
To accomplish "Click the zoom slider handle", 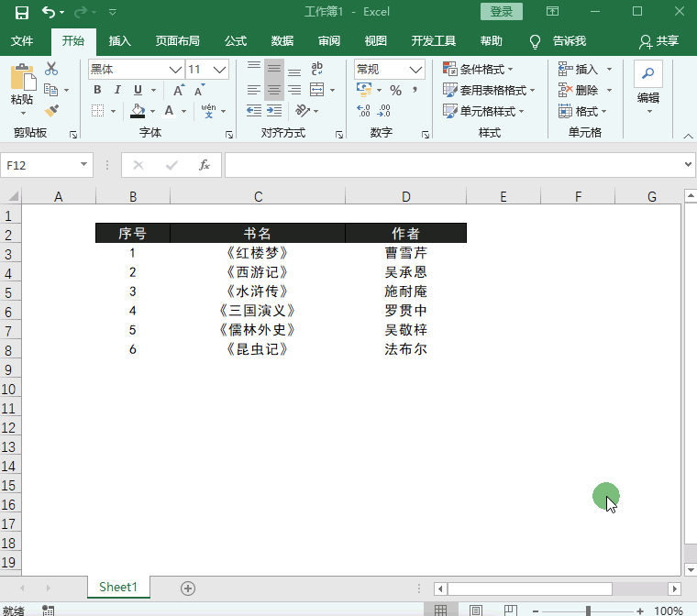I will pos(588,611).
